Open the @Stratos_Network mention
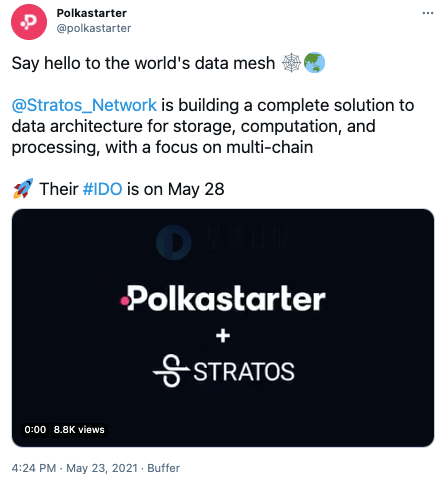Image resolution: width=445 pixels, height=485 pixels. point(84,105)
